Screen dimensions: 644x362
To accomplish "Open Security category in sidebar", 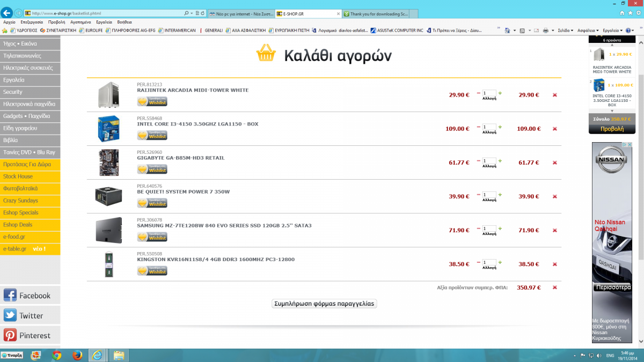I will [30, 92].
